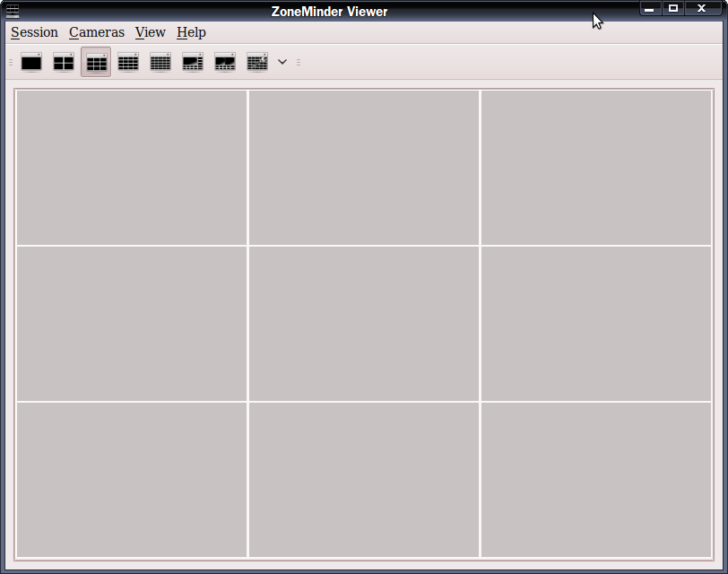
Task: Close the ZoneMinder Viewer window
Action: tap(702, 8)
